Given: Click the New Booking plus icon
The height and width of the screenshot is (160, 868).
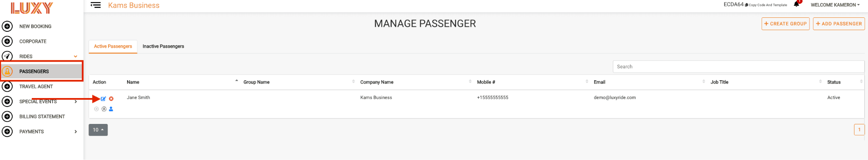Looking at the screenshot, I should pos(7,26).
